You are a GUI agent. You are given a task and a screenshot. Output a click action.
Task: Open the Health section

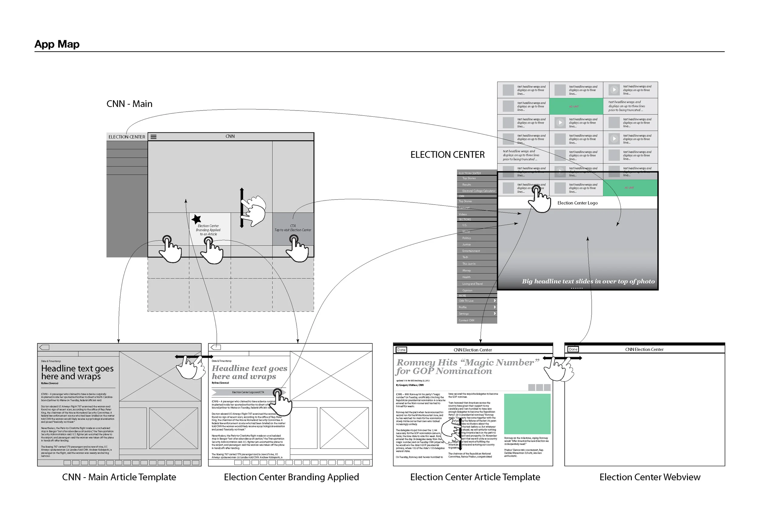pyautogui.click(x=477, y=277)
